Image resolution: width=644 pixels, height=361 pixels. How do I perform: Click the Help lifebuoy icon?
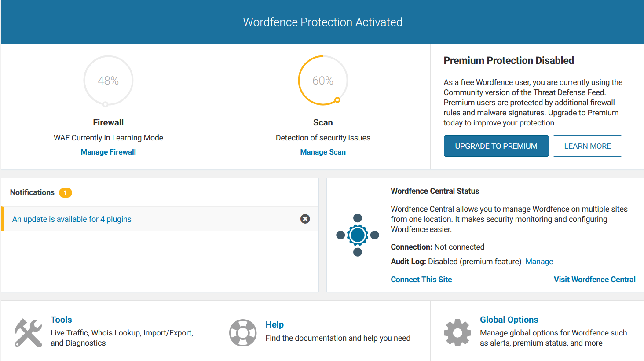243,333
